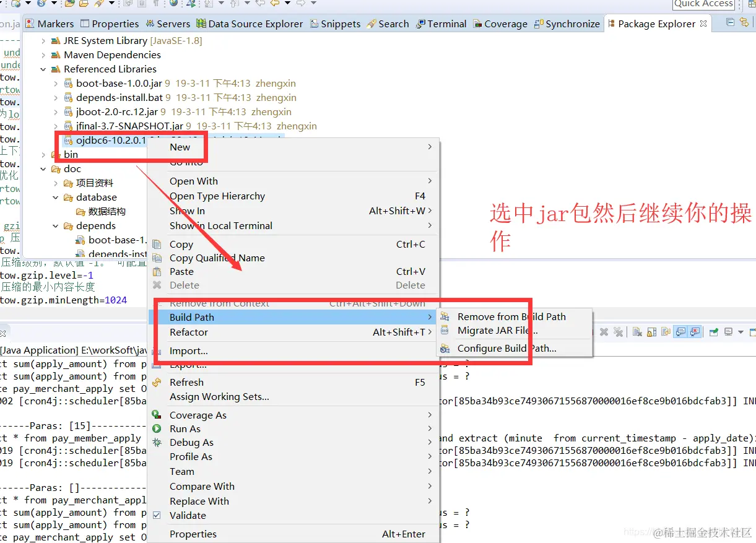
Task: Open the Open With submenu
Action: click(293, 181)
